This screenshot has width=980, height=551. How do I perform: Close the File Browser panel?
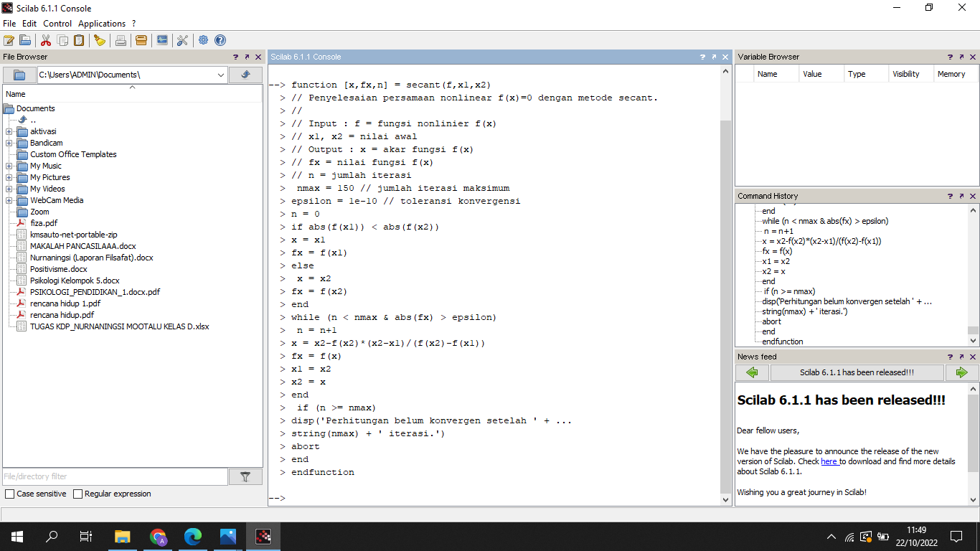click(x=258, y=57)
